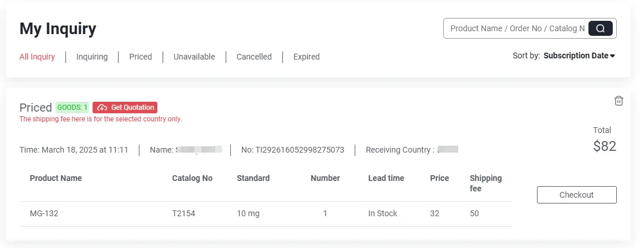Image resolution: width=644 pixels, height=248 pixels.
Task: Open the Subscription Date sort dropdown arrow
Action: point(612,56)
